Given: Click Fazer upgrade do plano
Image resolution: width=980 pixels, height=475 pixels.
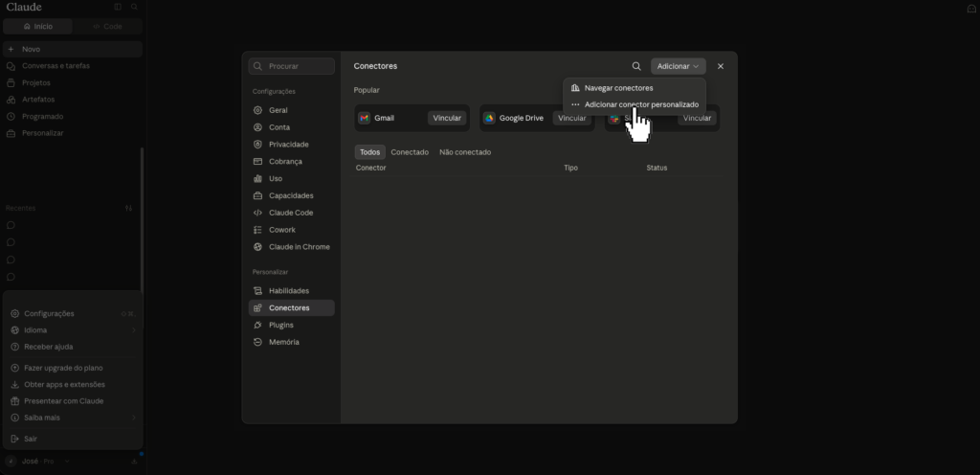Looking at the screenshot, I should point(74,368).
